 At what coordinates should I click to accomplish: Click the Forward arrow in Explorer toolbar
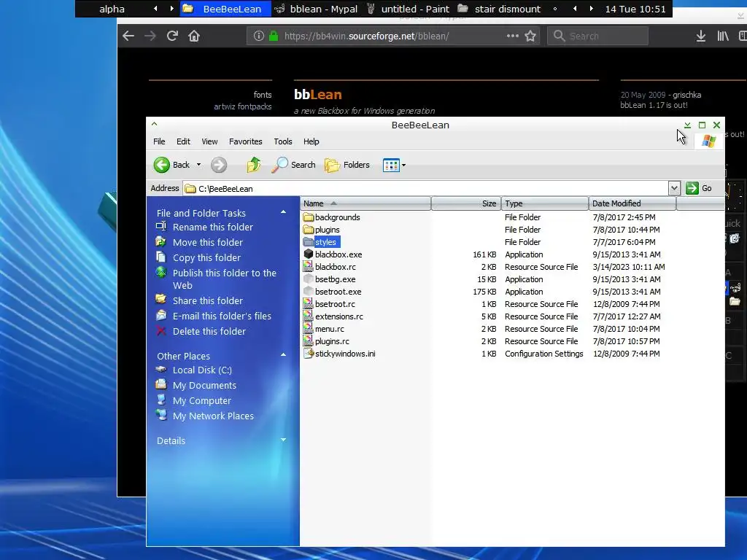pyautogui.click(x=219, y=165)
